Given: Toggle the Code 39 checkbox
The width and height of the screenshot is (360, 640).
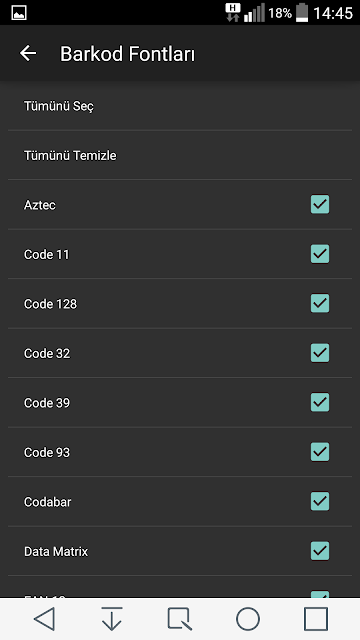Looking at the screenshot, I should [320, 402].
